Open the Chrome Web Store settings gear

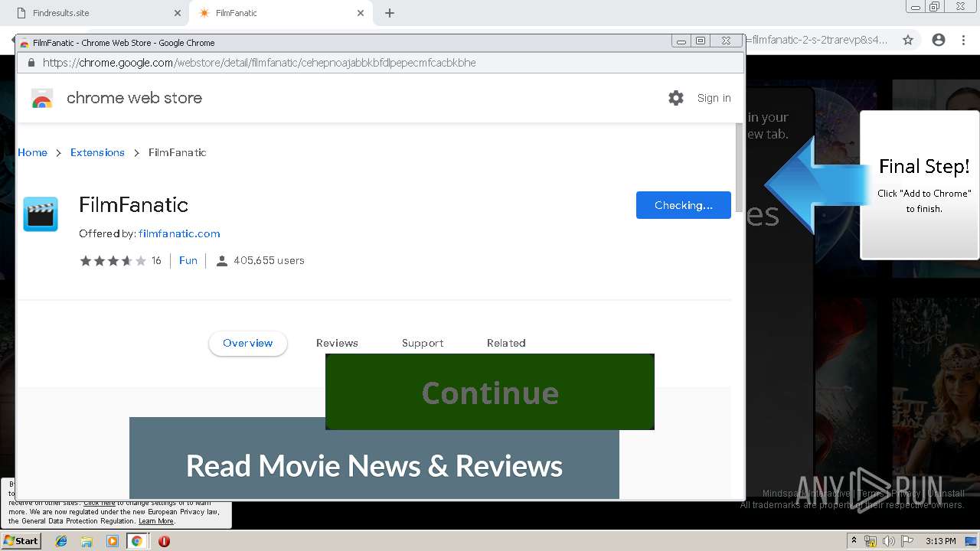click(x=675, y=98)
